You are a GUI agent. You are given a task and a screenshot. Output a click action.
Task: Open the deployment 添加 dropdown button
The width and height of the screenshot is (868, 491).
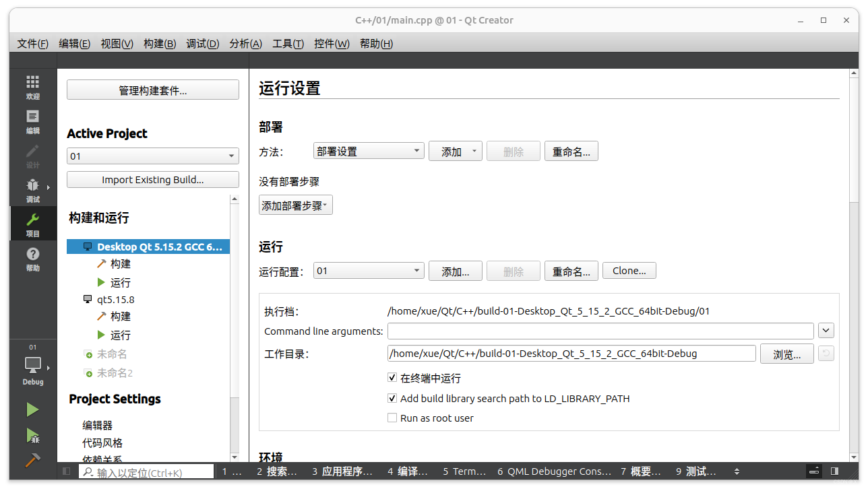tap(456, 152)
